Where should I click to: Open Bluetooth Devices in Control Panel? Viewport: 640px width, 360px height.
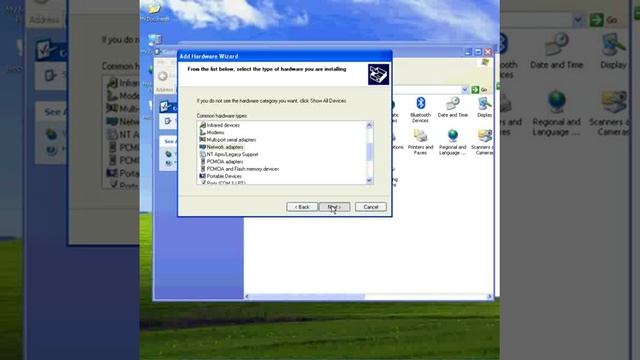420,109
